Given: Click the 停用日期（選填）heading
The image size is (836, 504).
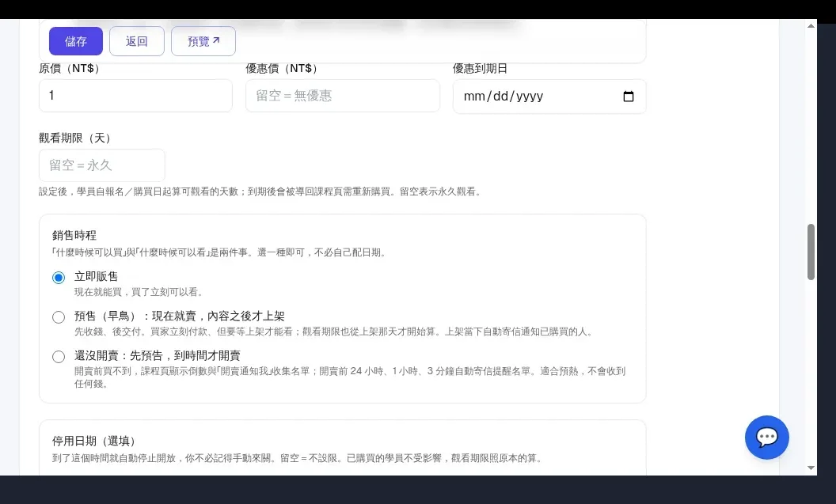Looking at the screenshot, I should 93,441.
